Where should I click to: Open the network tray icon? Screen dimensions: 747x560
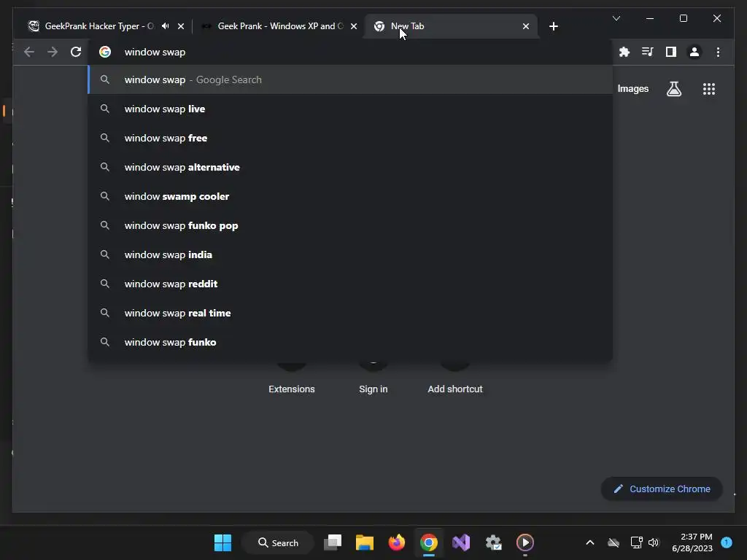pyautogui.click(x=636, y=542)
